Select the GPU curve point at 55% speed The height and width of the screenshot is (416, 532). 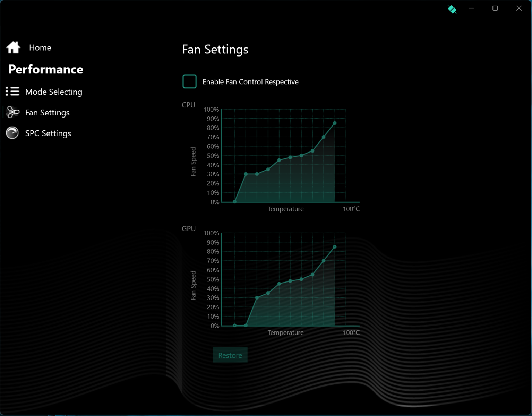(312, 275)
